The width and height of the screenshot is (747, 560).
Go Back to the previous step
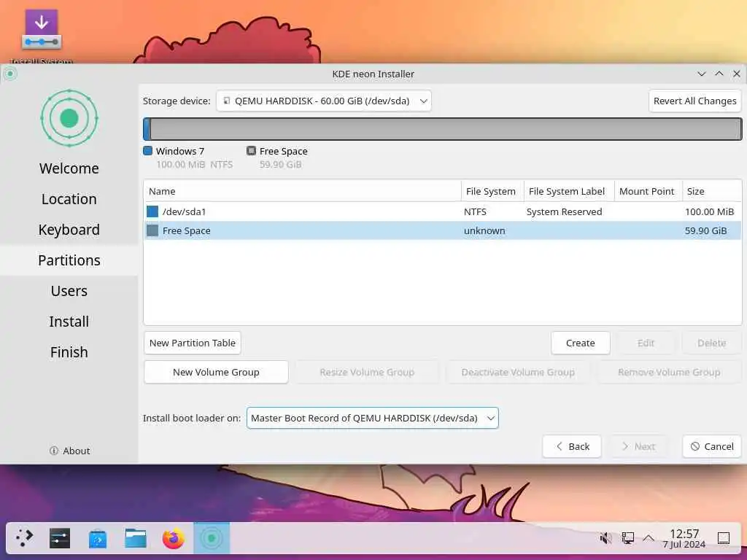(x=572, y=446)
